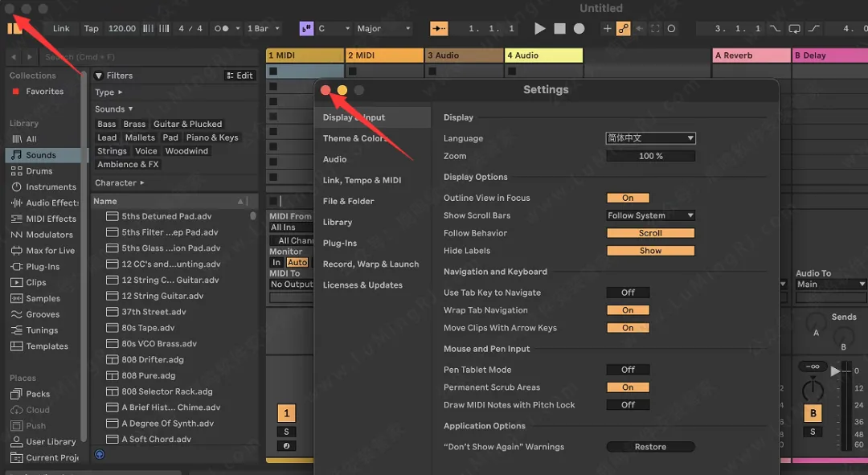This screenshot has height=475, width=868.
Task: Open the Show Scroll Bars dropdown
Action: pyautogui.click(x=650, y=215)
